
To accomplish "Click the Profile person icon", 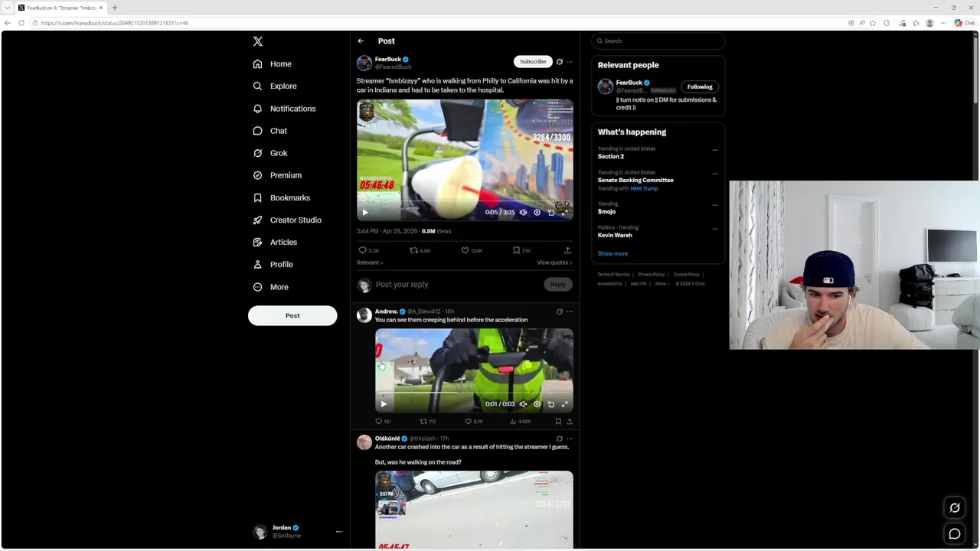I will tap(258, 264).
